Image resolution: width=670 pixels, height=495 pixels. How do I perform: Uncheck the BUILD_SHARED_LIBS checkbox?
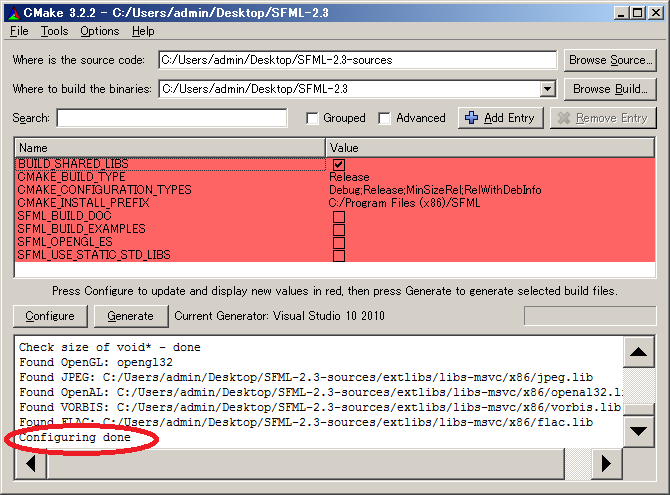coord(339,164)
